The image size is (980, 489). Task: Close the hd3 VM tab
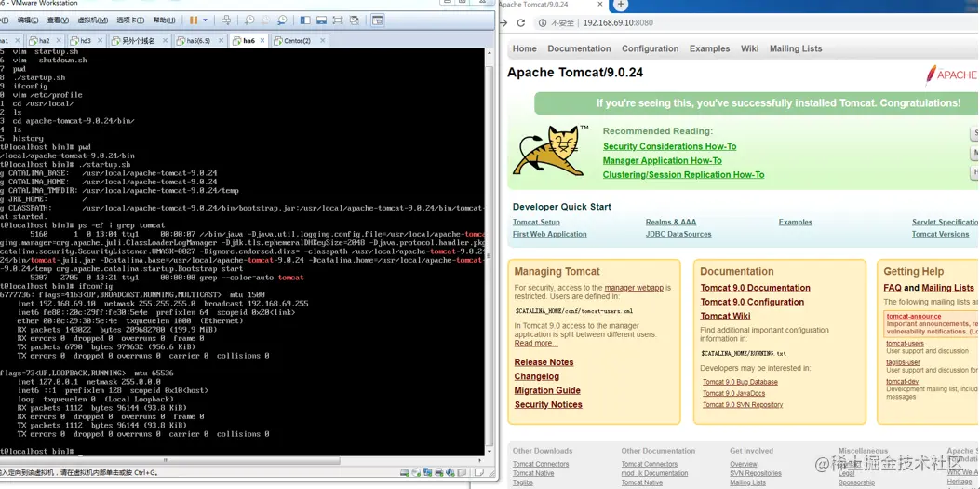coord(100,41)
